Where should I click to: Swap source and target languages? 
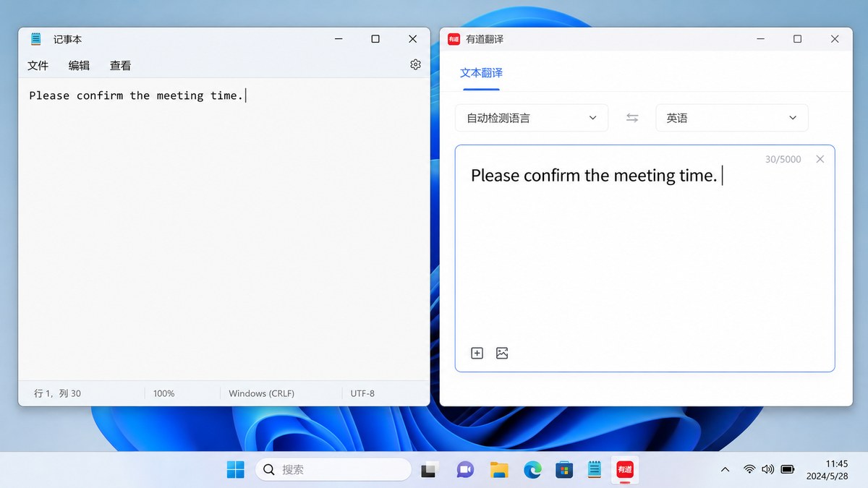click(x=632, y=118)
